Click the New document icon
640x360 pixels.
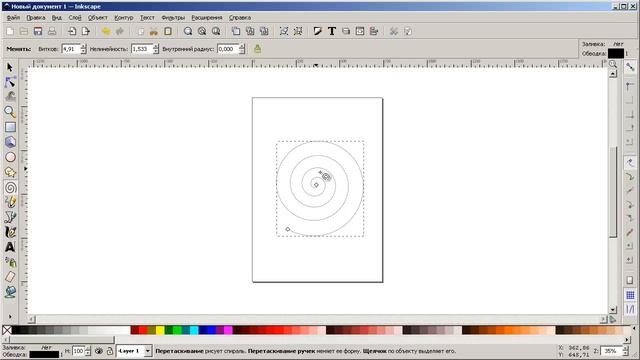click(10, 31)
